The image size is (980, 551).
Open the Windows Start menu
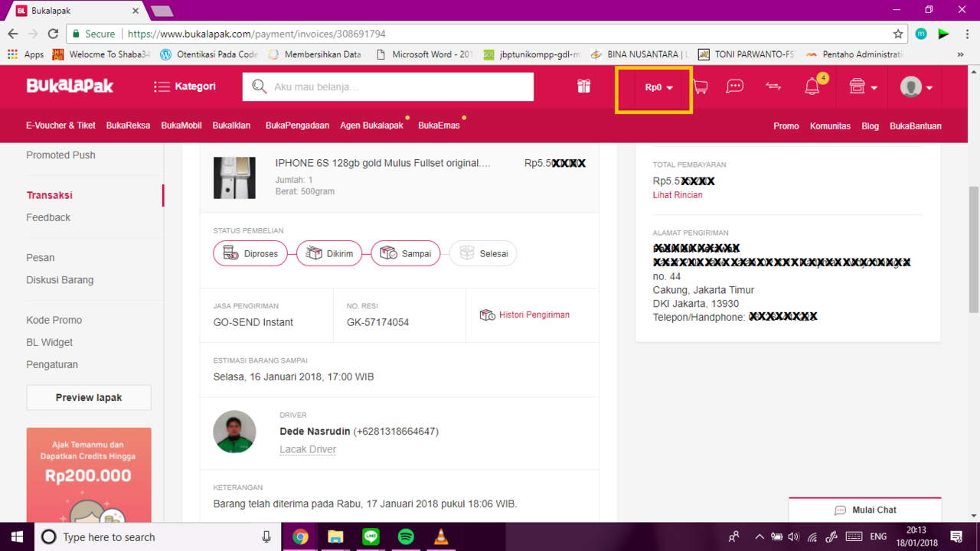17,536
